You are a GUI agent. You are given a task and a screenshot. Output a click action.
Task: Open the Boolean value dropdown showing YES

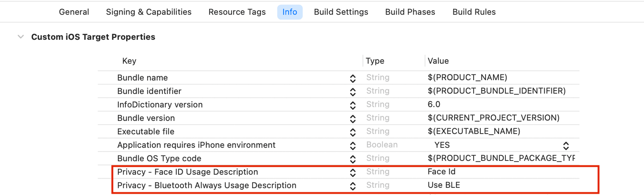coord(566,145)
